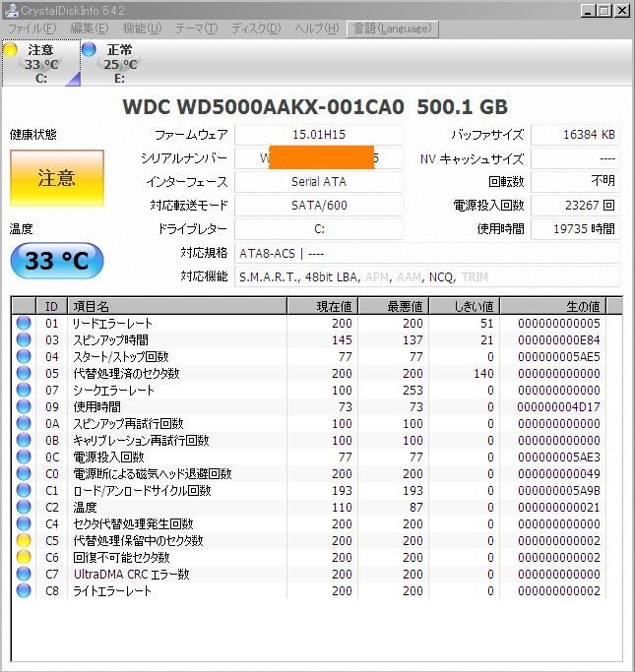The image size is (635, 672).
Task: Click yellow warning icon for 代替処理保留中のセクタ数 row
Action: [x=24, y=540]
